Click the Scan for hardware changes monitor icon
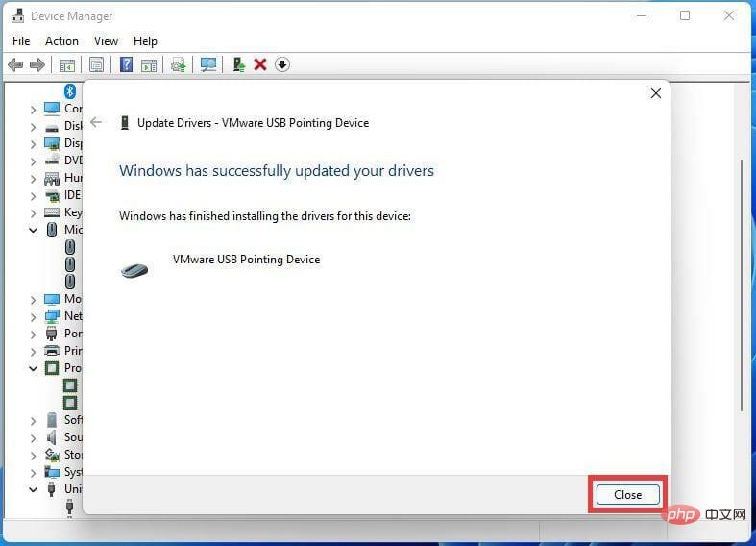The width and height of the screenshot is (756, 546). (x=208, y=64)
